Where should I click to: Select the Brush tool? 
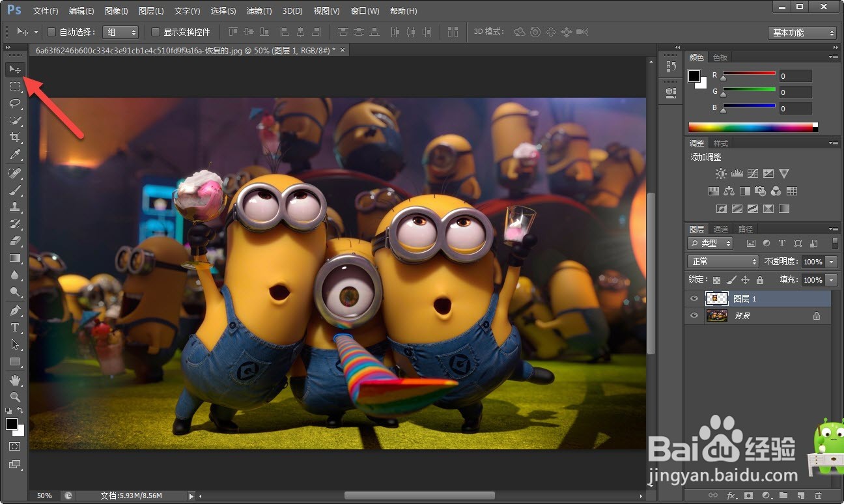(15, 190)
